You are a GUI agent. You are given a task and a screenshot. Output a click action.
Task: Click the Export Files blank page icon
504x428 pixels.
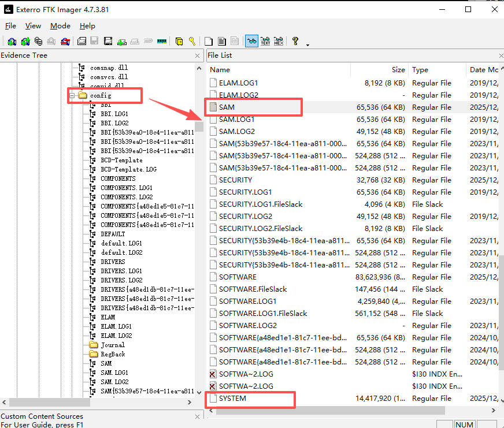point(209,41)
